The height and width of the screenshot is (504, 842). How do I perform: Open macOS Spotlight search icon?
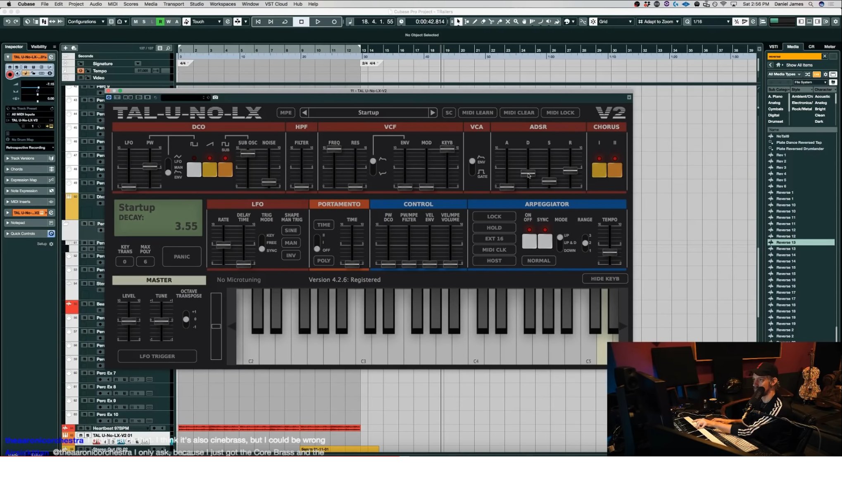tap(811, 4)
